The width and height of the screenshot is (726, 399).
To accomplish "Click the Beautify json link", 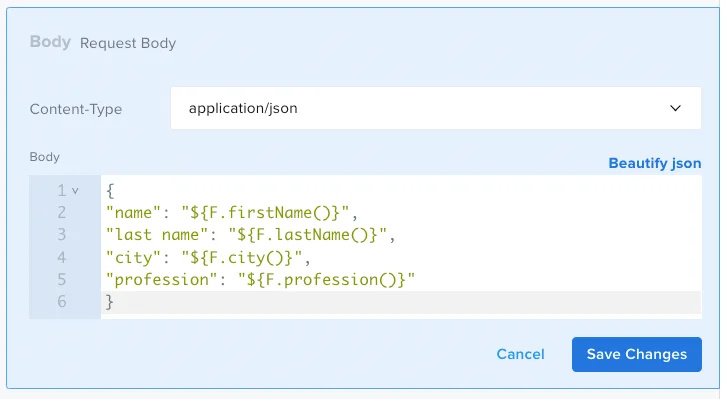I will pyautogui.click(x=655, y=163).
